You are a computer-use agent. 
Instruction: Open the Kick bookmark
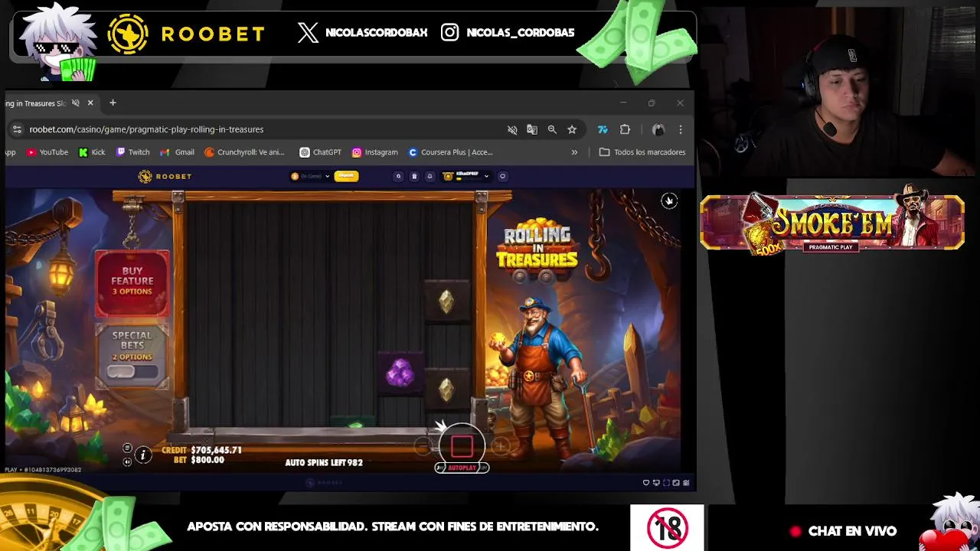tap(92, 152)
